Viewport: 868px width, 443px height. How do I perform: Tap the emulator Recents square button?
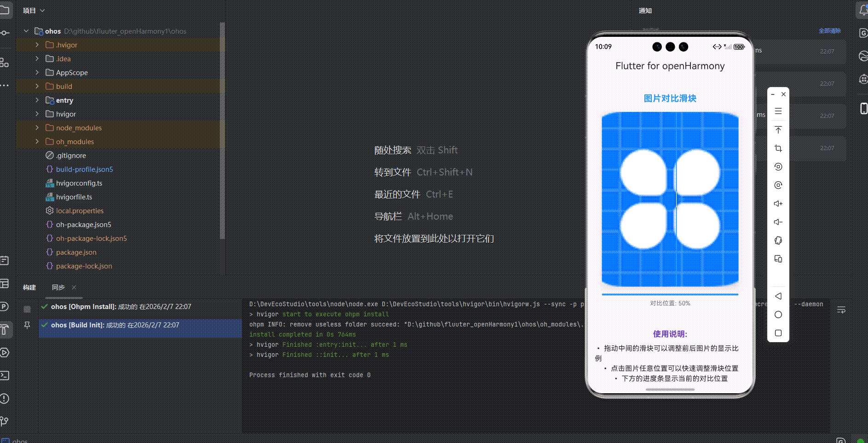pos(778,333)
